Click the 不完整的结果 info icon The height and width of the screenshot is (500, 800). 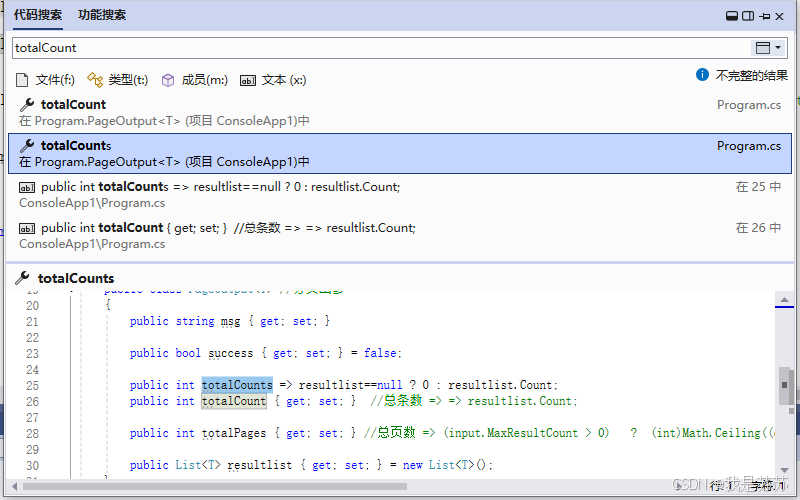tap(702, 75)
